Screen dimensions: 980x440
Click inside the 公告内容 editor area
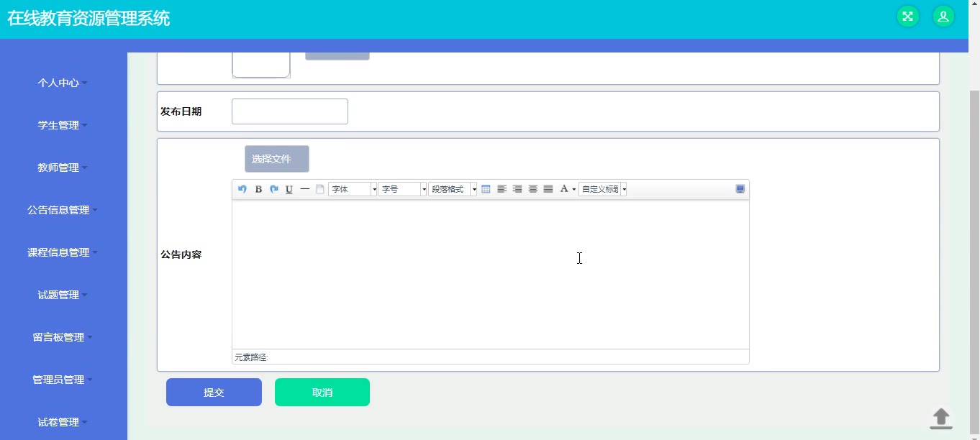[x=491, y=274]
